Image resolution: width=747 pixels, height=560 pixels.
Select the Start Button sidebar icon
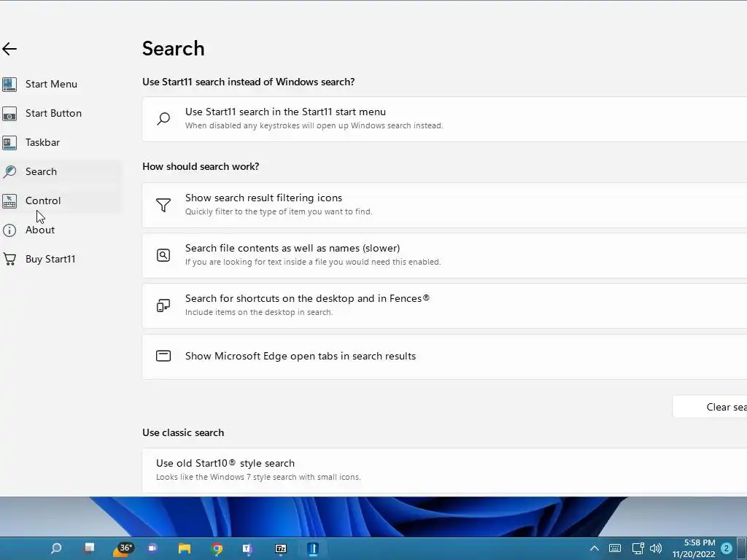(x=9, y=114)
